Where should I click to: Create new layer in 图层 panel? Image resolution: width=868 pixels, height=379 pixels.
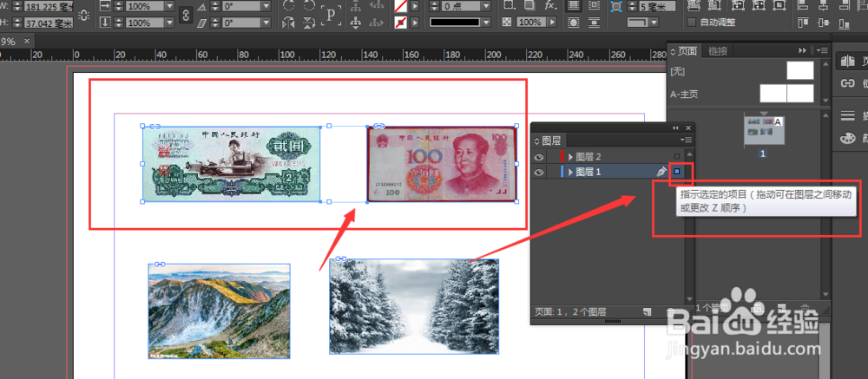[x=647, y=311]
